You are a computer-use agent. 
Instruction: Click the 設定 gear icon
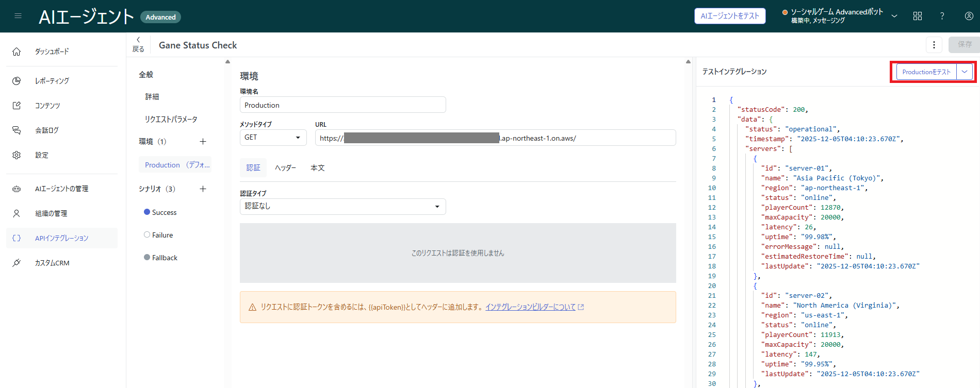click(x=17, y=155)
